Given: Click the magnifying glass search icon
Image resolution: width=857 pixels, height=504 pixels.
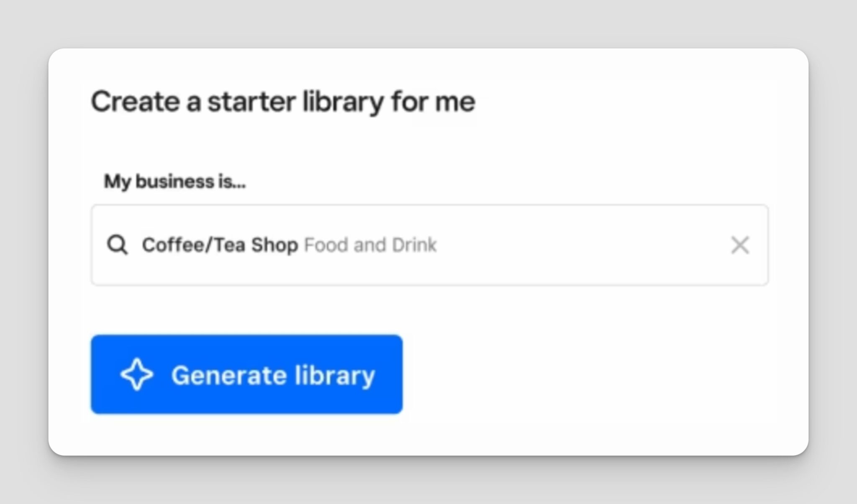Looking at the screenshot, I should 117,245.
